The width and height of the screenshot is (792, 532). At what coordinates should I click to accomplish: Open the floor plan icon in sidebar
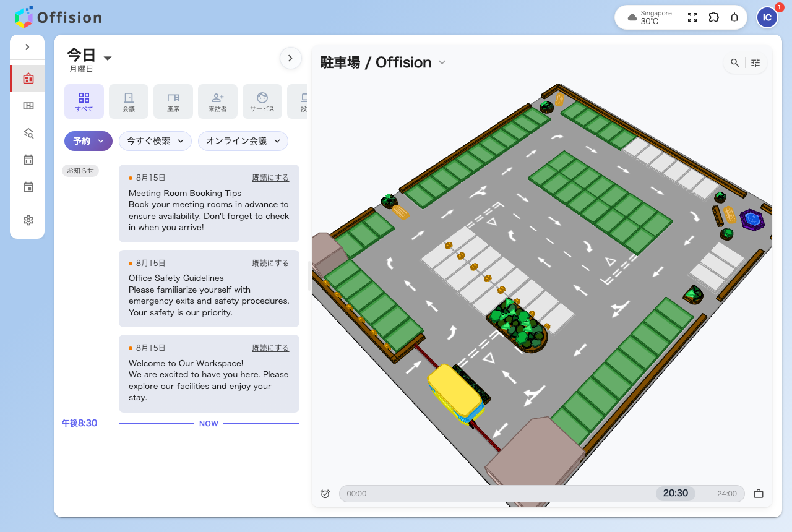click(28, 106)
